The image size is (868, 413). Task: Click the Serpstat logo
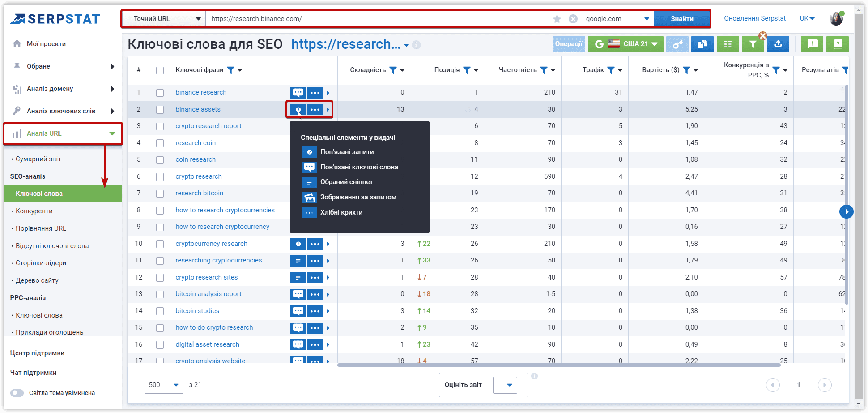coord(55,19)
